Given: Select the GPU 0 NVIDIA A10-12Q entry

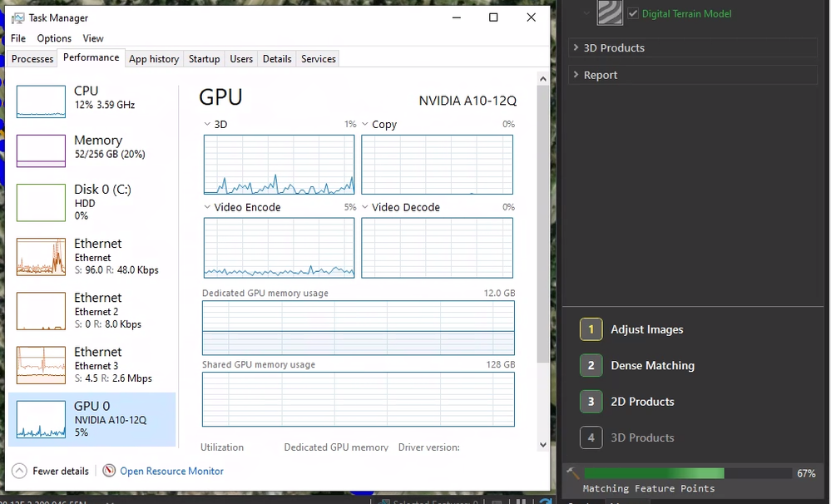Looking at the screenshot, I should click(x=92, y=419).
